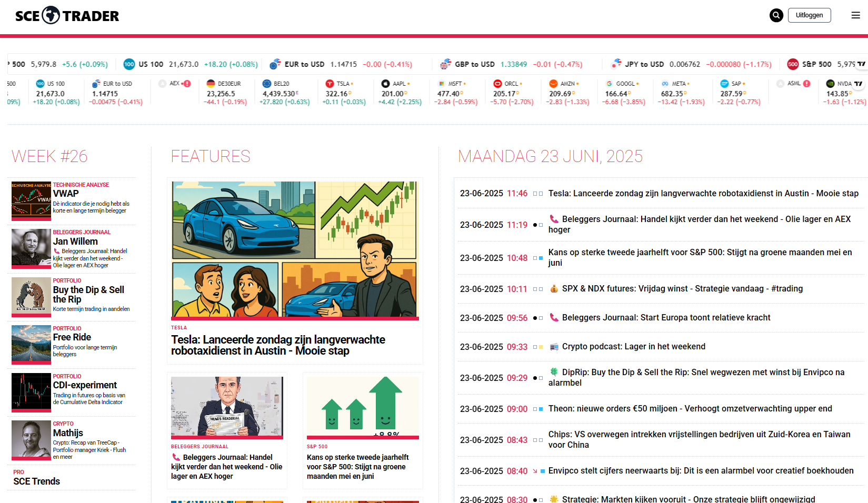Open Chips VS vrijstellingen news headline
Viewport: 868px width, 503px height.
click(699, 439)
